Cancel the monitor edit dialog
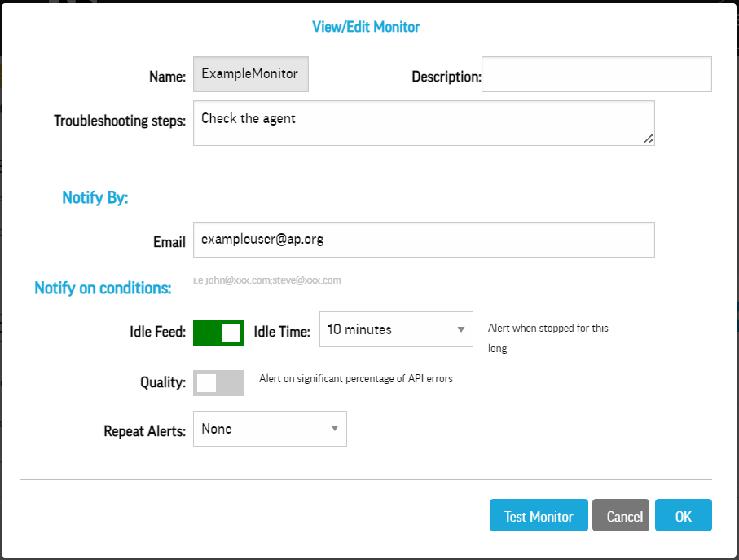 click(x=621, y=516)
